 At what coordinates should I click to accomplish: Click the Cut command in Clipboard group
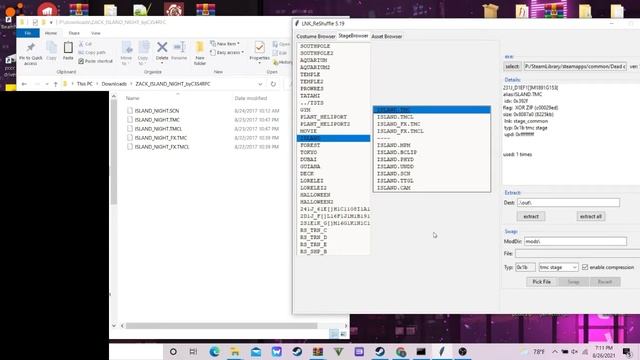tap(86, 44)
